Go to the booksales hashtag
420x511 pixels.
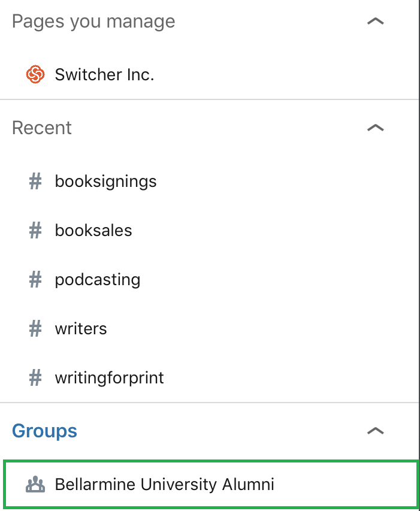(93, 231)
